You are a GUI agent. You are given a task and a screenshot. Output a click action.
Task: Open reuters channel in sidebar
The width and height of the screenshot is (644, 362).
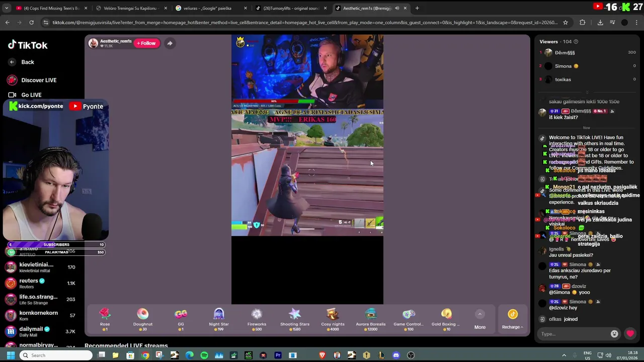[x=40, y=283]
